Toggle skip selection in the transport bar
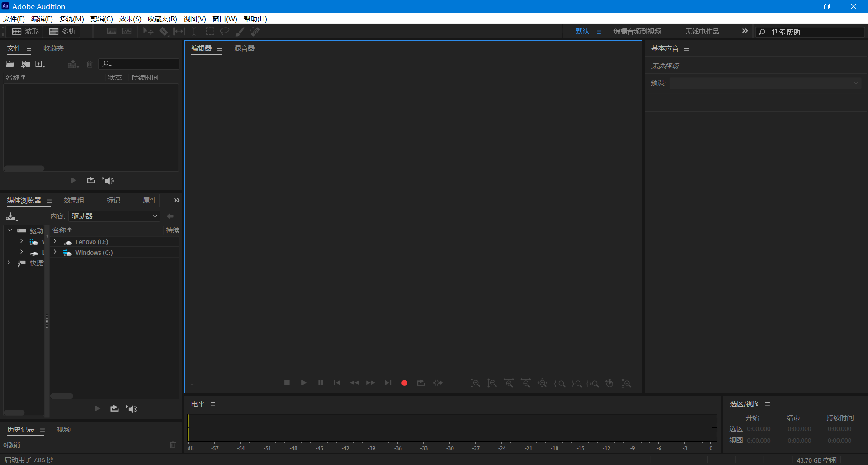868x465 pixels. (x=438, y=383)
